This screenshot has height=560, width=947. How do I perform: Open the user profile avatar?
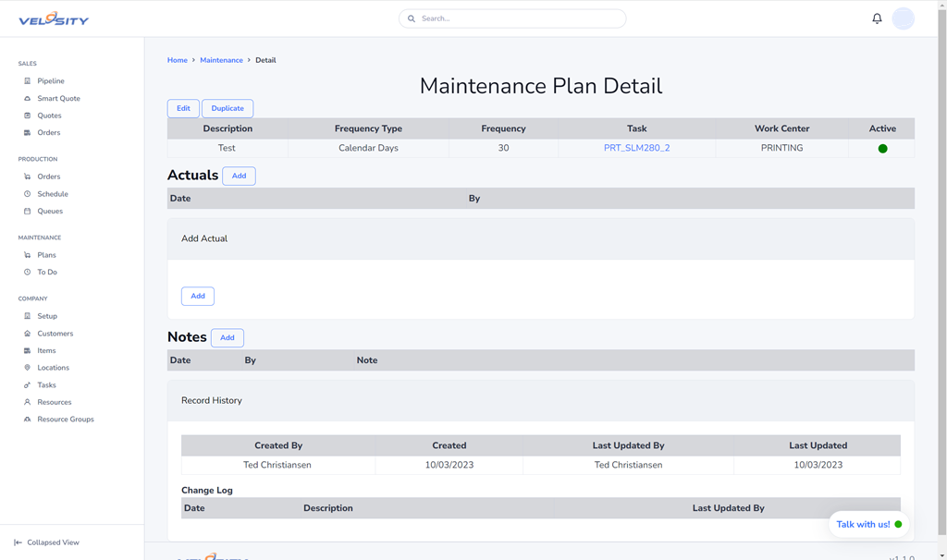tap(903, 18)
